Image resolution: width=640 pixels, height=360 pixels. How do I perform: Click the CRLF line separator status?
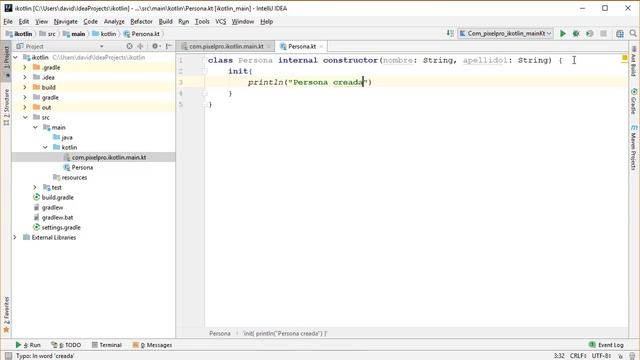pyautogui.click(x=578, y=356)
